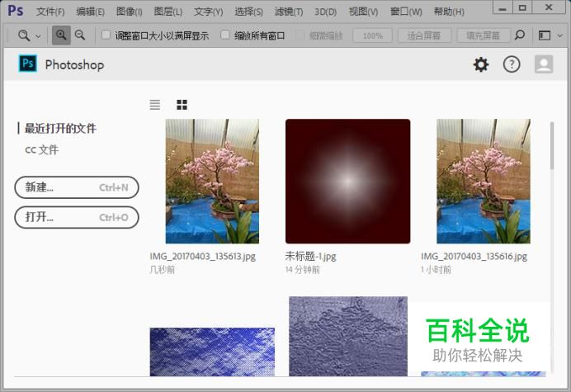Click the 新建... button
This screenshot has height=392, width=571.
(x=77, y=187)
